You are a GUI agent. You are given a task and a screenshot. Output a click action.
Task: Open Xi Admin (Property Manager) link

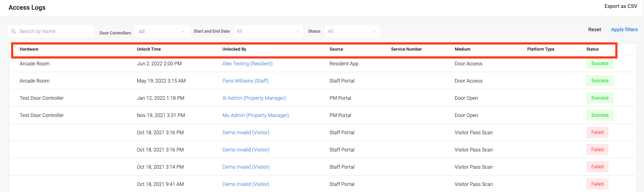coord(254,98)
